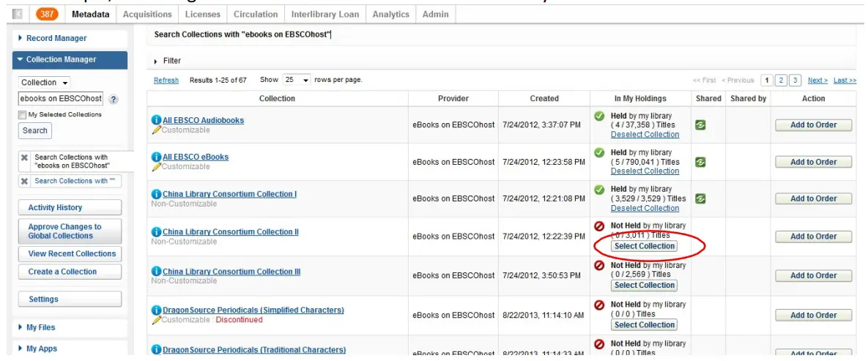The height and width of the screenshot is (361, 868).
Task: Click Deselect Collection for All EBSCO Audiobooks
Action: coord(645,135)
